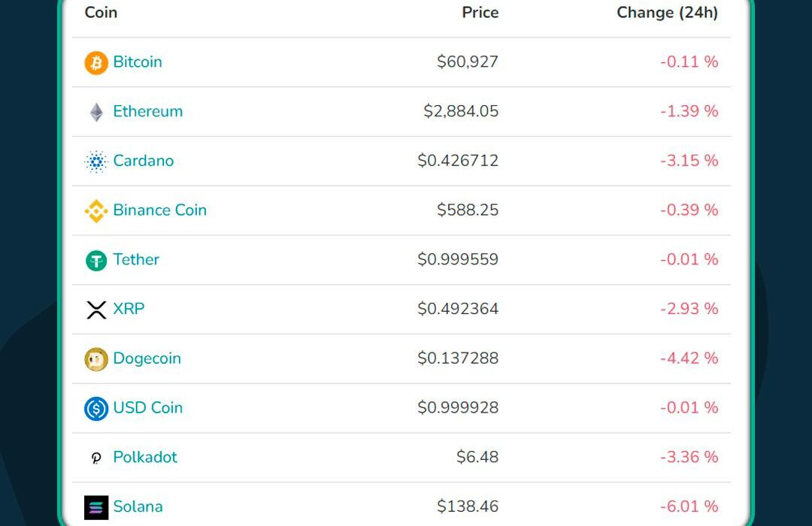Click the Dogecoin dog logo icon
Screen dimensions: 812x526
tap(96, 359)
